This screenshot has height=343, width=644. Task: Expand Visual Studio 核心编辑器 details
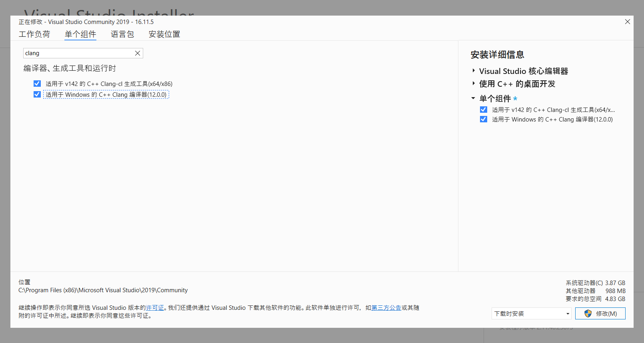coord(474,71)
